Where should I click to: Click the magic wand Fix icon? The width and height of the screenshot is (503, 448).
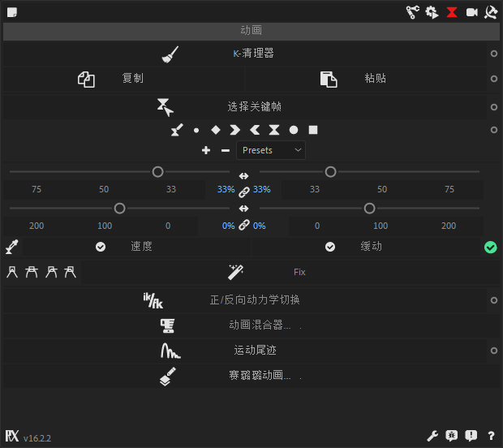235,272
